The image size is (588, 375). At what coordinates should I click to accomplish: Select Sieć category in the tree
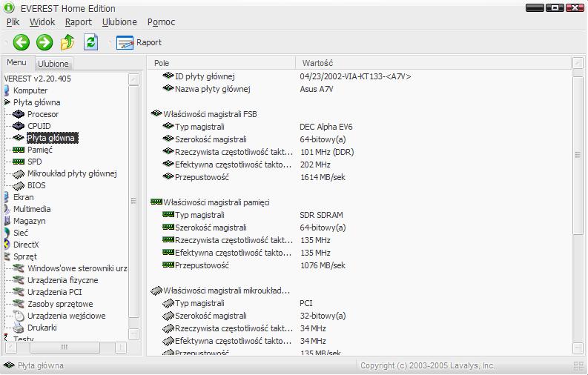[x=21, y=233]
